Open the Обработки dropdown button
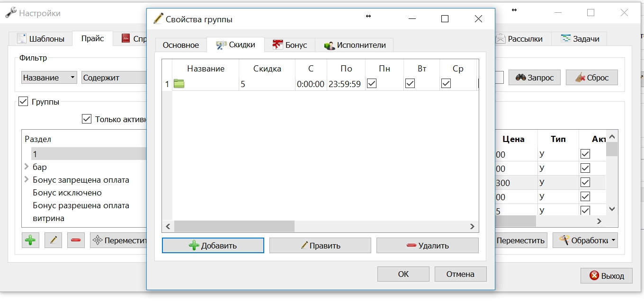The image size is (644, 301). tap(585, 240)
